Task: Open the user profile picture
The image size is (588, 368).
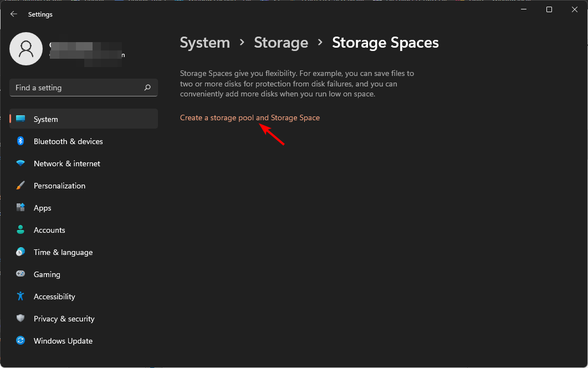Action: (26, 49)
